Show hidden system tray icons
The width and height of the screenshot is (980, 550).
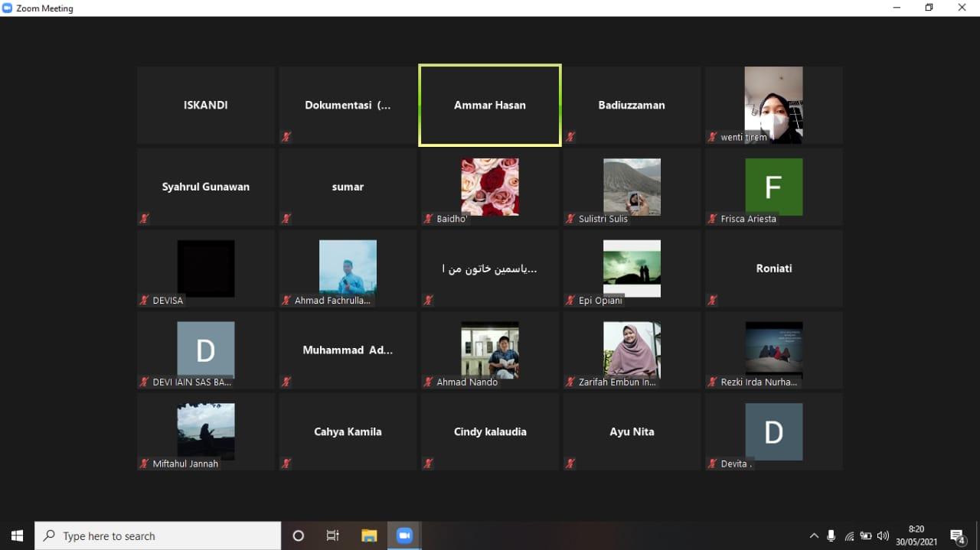pyautogui.click(x=814, y=535)
